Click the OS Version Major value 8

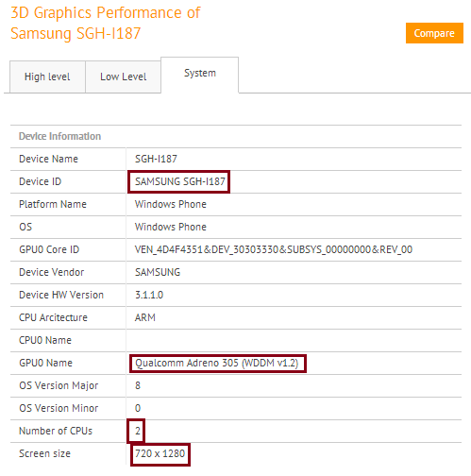click(138, 385)
